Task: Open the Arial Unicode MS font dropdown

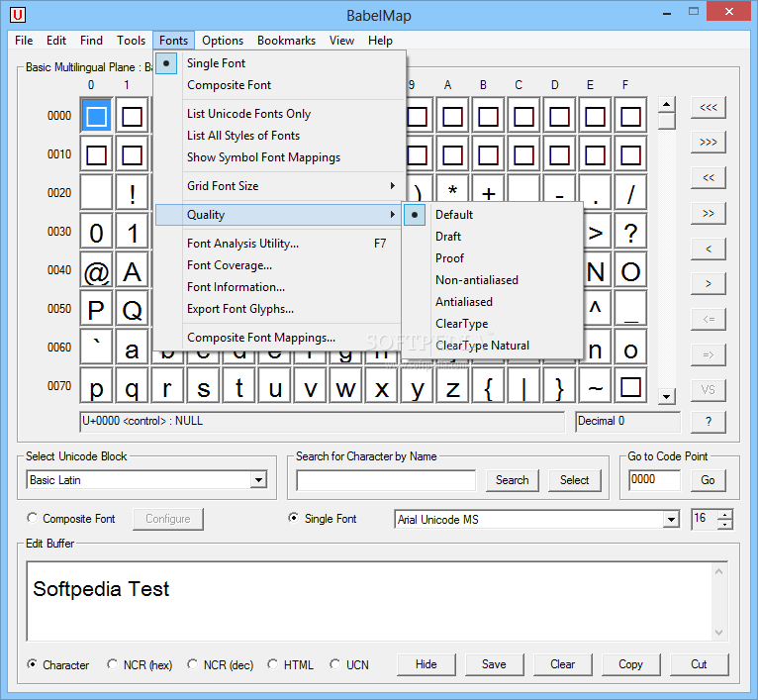Action: click(x=671, y=520)
